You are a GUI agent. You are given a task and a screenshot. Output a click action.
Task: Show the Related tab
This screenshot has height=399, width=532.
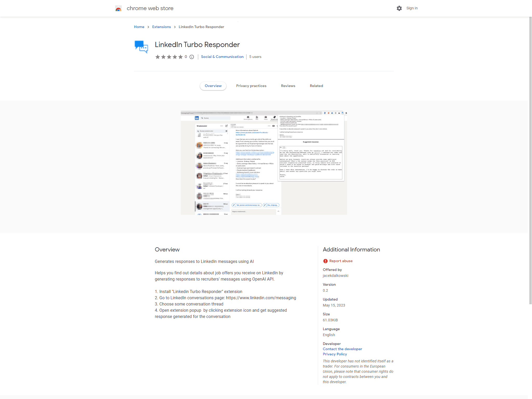pos(316,86)
